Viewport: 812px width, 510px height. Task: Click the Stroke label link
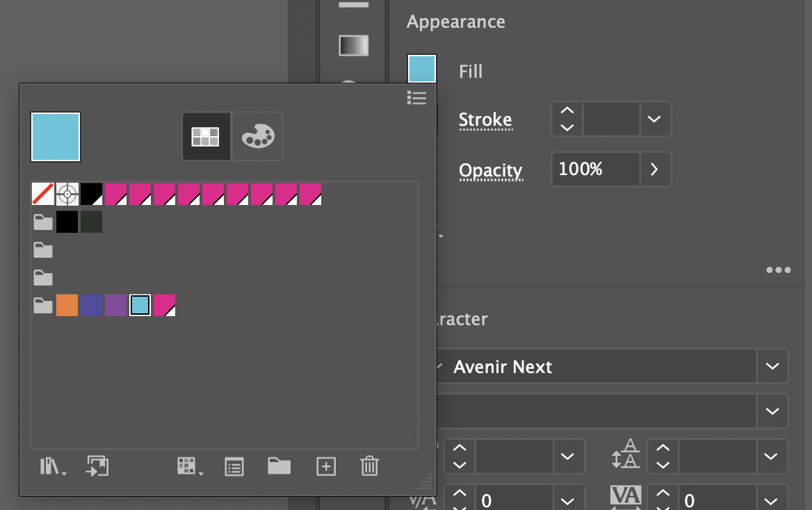tap(485, 120)
